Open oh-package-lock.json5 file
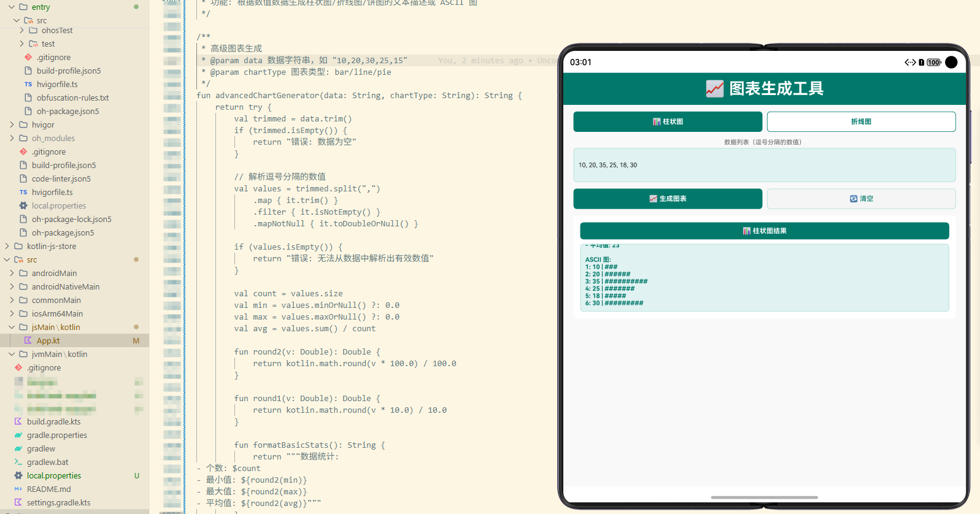980x514 pixels. pyautogui.click(x=72, y=219)
